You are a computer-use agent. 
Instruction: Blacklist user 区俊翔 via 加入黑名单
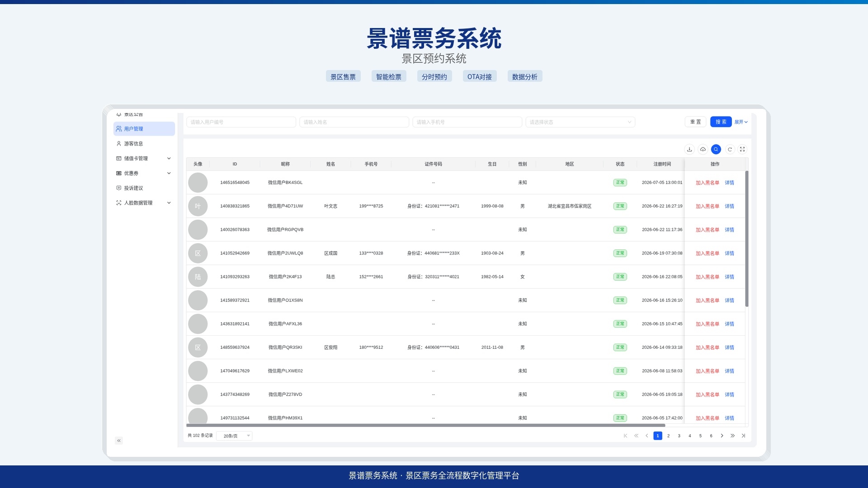[708, 347]
